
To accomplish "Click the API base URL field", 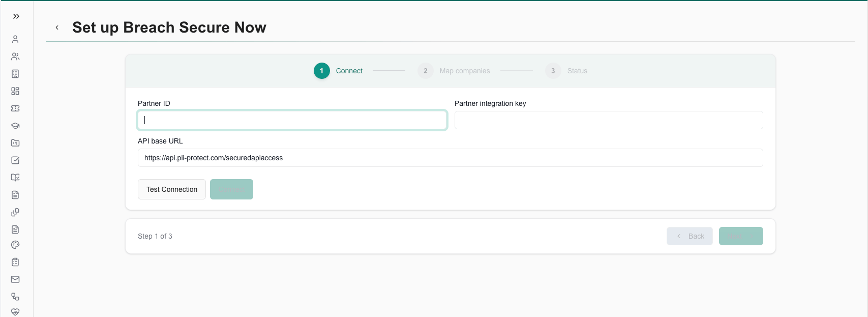I will pos(451,158).
